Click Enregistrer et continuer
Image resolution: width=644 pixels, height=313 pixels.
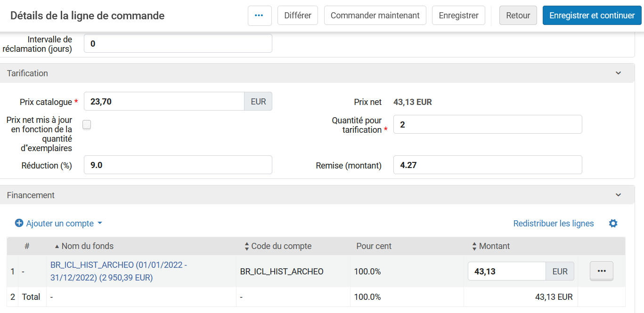tap(592, 16)
